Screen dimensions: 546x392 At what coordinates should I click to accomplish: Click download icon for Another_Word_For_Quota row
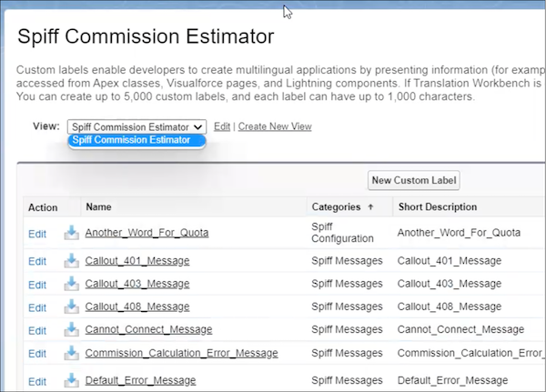point(71,233)
